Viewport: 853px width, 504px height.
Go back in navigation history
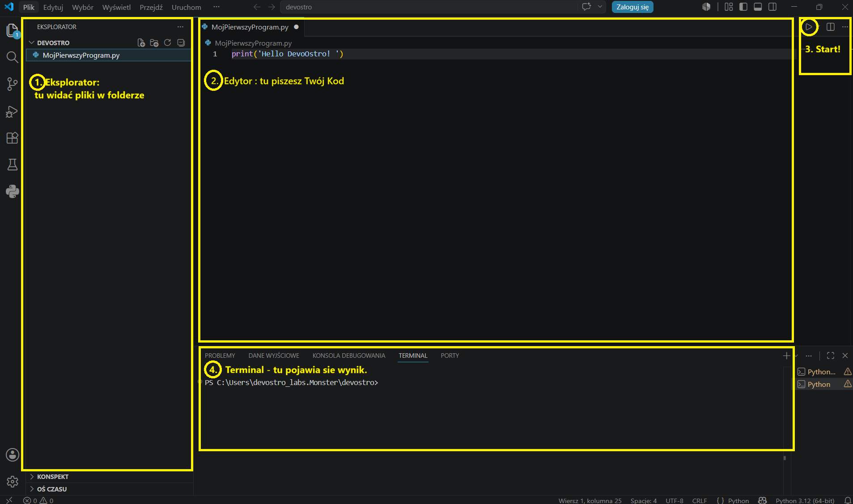tap(257, 7)
